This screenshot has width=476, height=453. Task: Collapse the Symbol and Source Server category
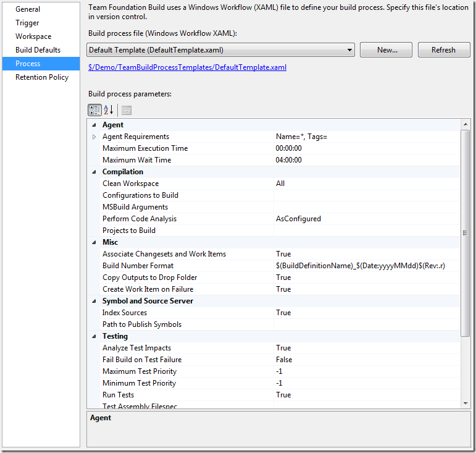[x=94, y=301]
